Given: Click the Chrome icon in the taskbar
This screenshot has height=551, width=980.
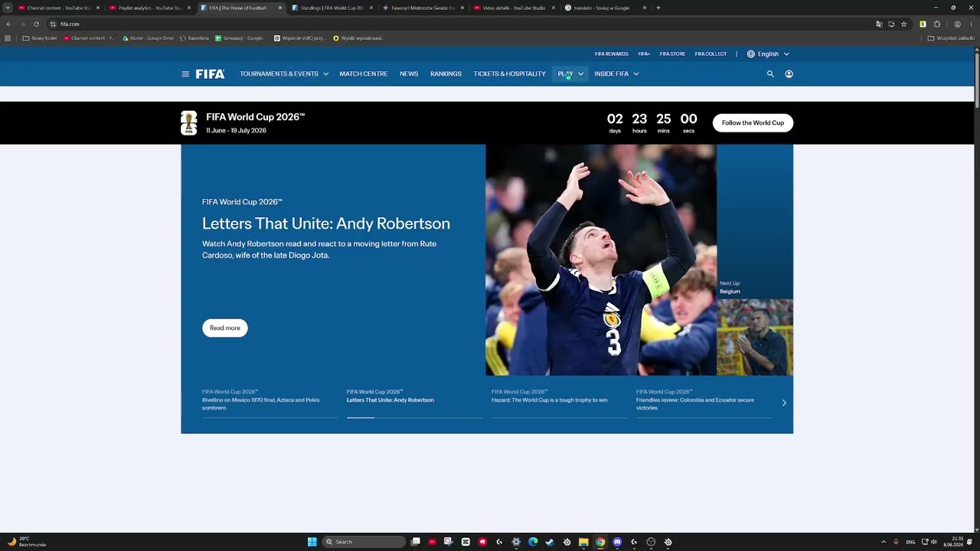Looking at the screenshot, I should click(600, 542).
